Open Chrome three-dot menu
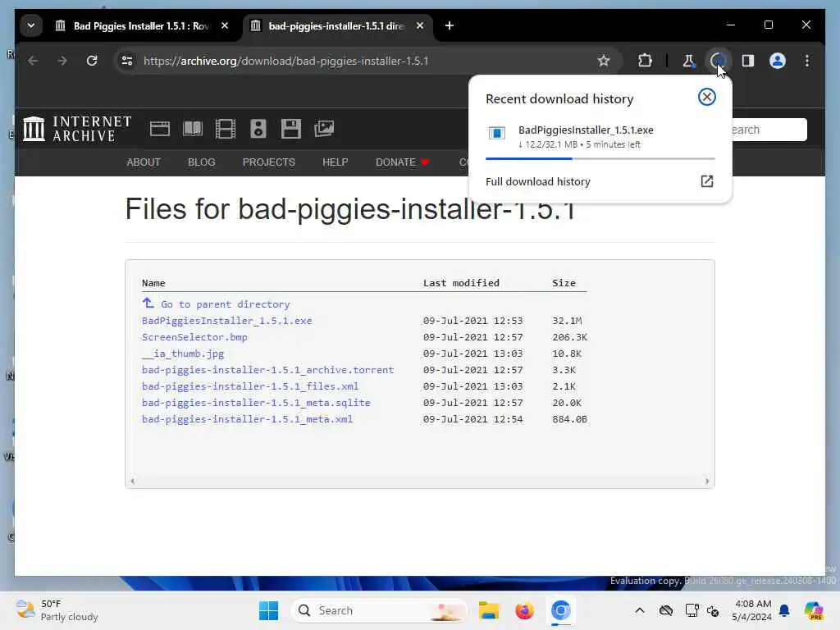The width and height of the screenshot is (840, 630). 807,61
